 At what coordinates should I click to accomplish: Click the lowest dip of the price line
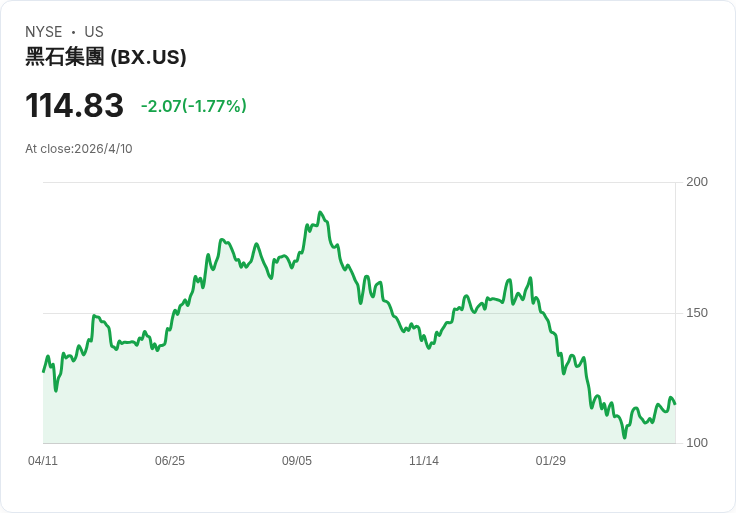[x=624, y=437]
